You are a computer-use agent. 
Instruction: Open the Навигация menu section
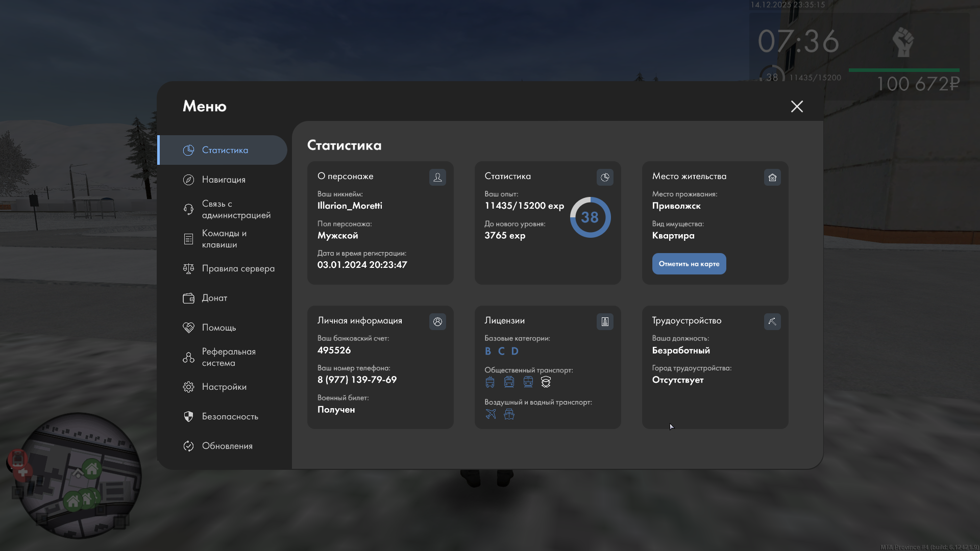(x=224, y=180)
